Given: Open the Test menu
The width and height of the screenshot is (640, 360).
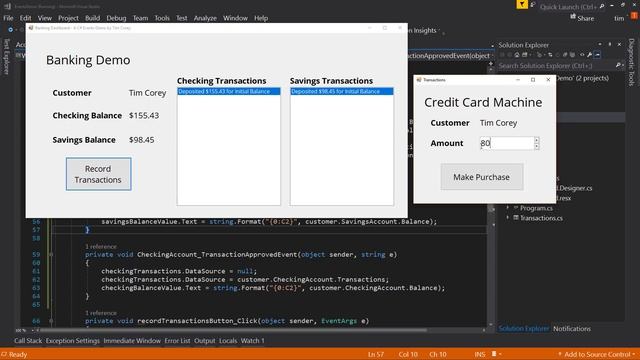Looking at the screenshot, I should point(182,18).
